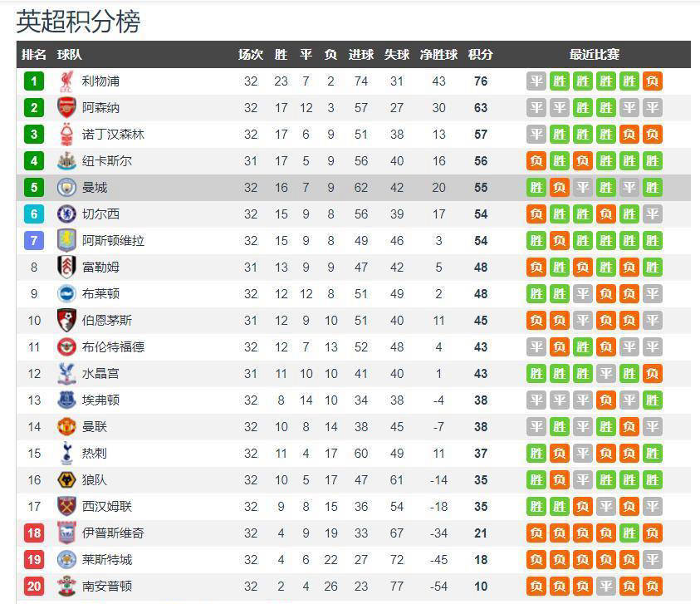This screenshot has height=604, width=700.
Task: Open the 南安普顿 team link
Action: click(x=107, y=587)
